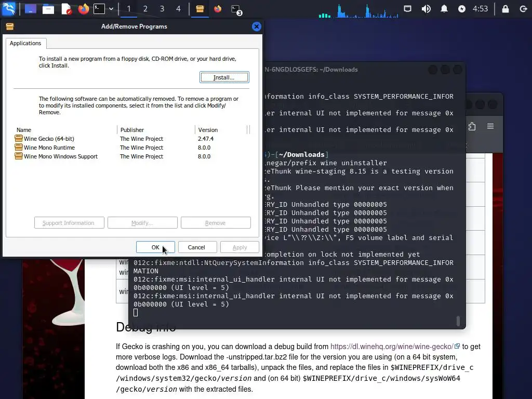
Task: Open the Kali applications menu
Action: [9, 8]
